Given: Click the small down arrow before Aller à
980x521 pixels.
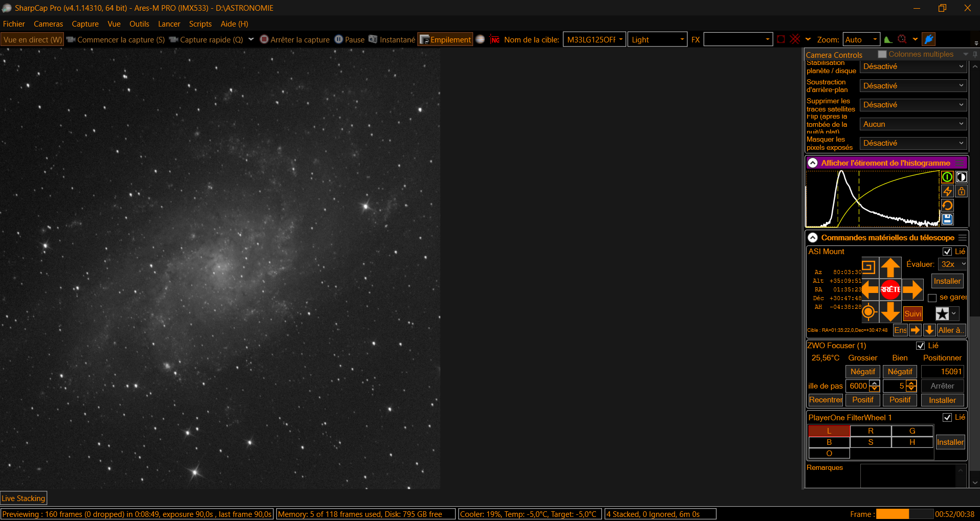Looking at the screenshot, I should tap(929, 330).
